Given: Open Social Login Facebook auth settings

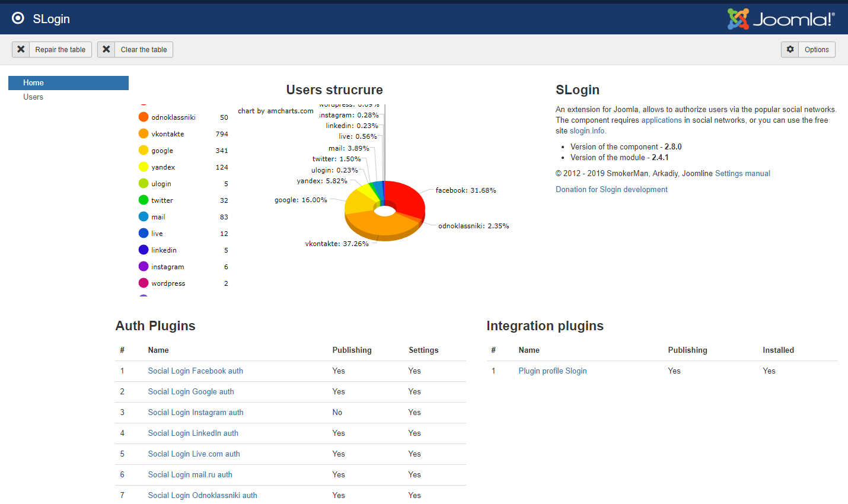Looking at the screenshot, I should [x=195, y=371].
